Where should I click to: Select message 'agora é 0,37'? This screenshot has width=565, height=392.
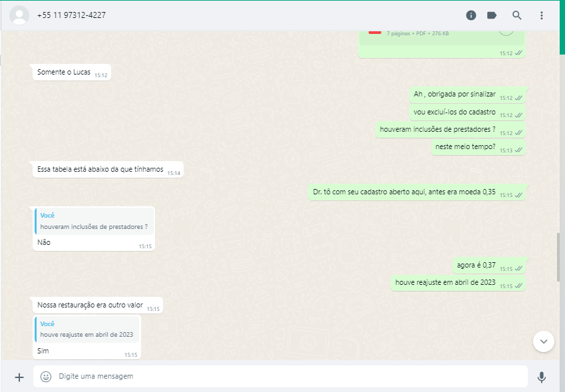(x=489, y=266)
